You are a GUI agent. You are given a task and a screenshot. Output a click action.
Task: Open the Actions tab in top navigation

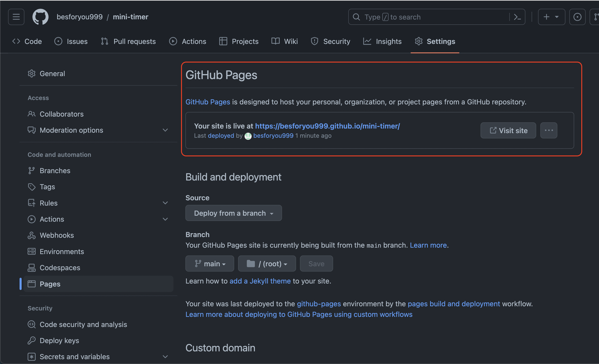pyautogui.click(x=188, y=41)
